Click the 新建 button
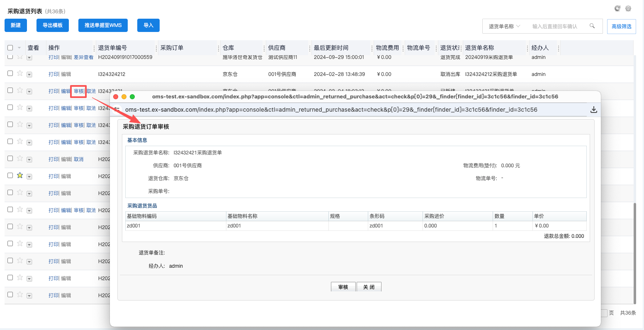The height and width of the screenshot is (330, 644). tap(16, 25)
